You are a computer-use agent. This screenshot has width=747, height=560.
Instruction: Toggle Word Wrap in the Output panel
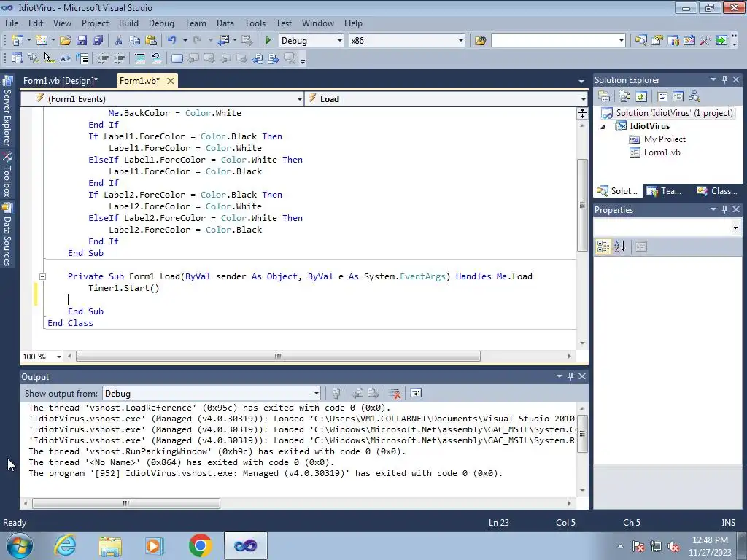415,393
